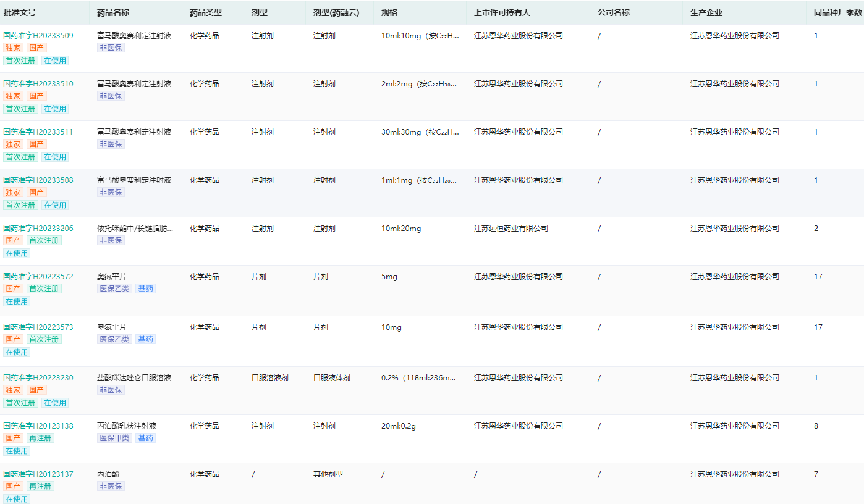Image resolution: width=864 pixels, height=504 pixels.
Task: Select drug name 盐酸咪达唑仑口服溶液
Action: click(x=134, y=378)
